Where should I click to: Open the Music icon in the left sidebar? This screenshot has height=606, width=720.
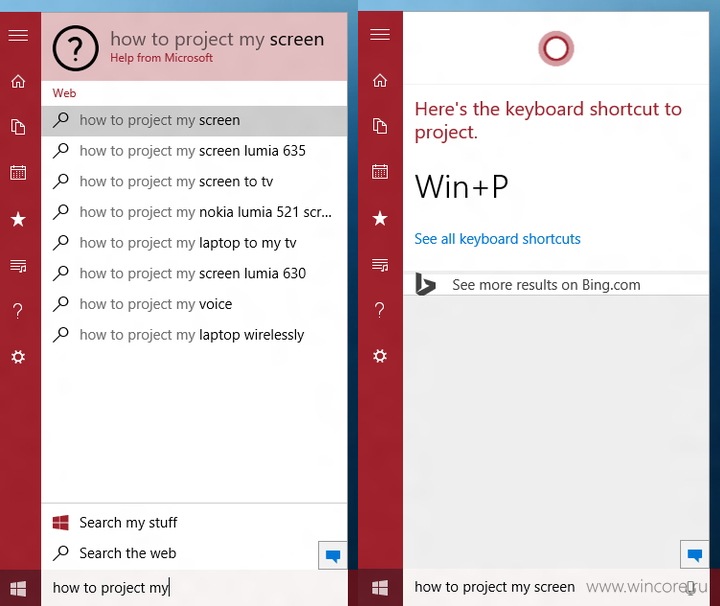click(18, 265)
